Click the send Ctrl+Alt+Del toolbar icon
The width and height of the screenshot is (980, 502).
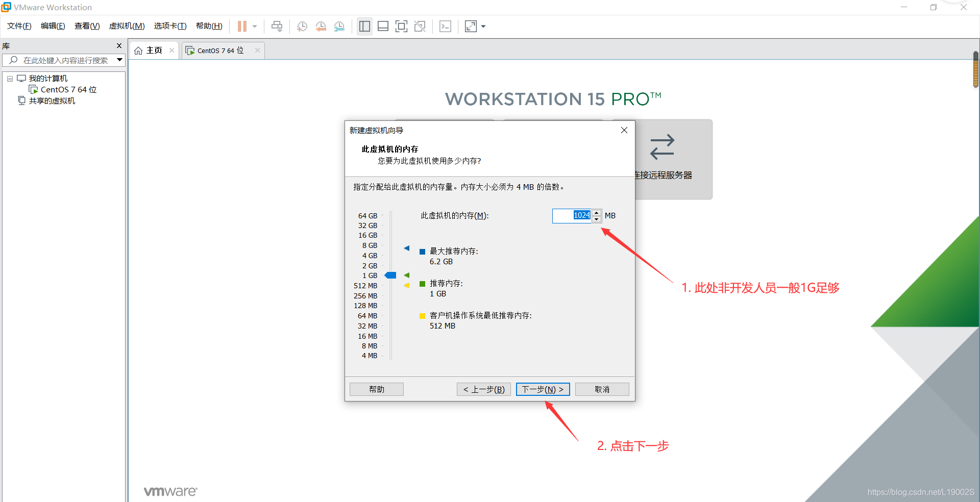[x=277, y=27]
